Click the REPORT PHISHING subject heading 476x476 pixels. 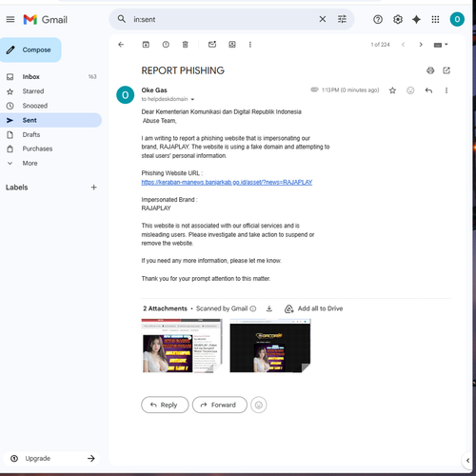(183, 70)
